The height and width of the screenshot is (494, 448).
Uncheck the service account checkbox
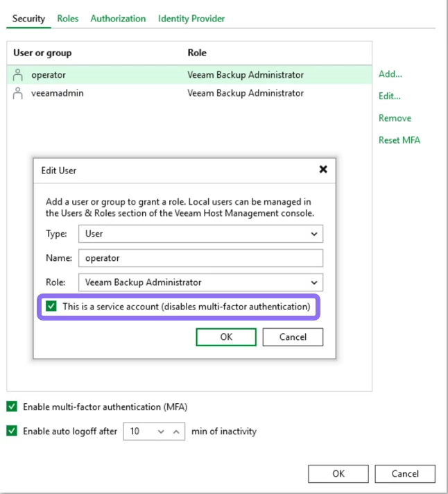click(51, 306)
